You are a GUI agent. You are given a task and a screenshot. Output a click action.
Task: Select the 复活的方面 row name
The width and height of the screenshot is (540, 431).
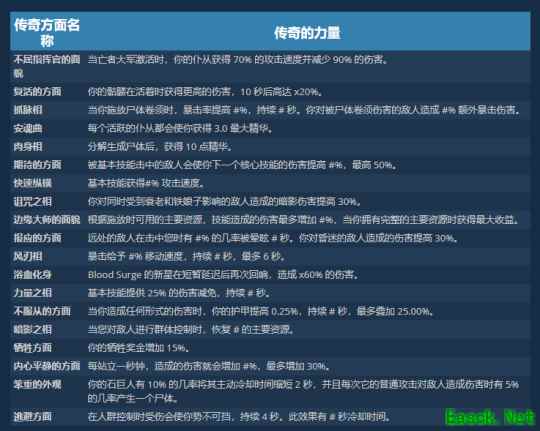38,92
